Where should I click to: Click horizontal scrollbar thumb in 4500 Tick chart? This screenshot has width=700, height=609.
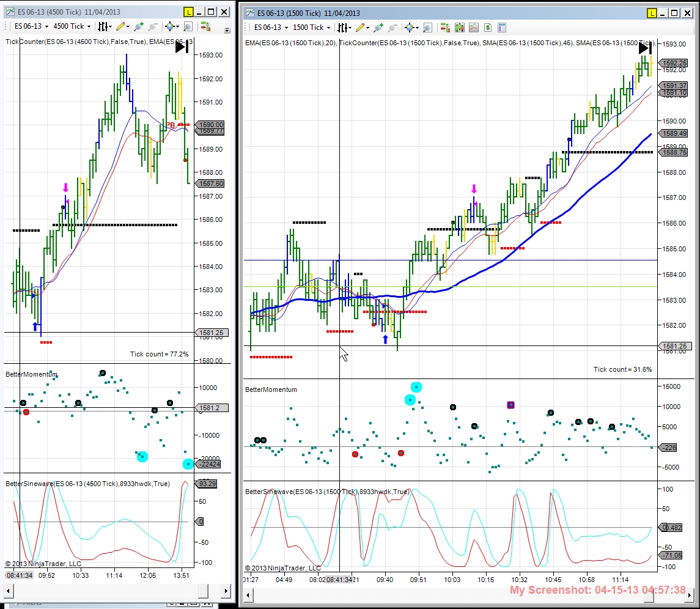(203, 591)
